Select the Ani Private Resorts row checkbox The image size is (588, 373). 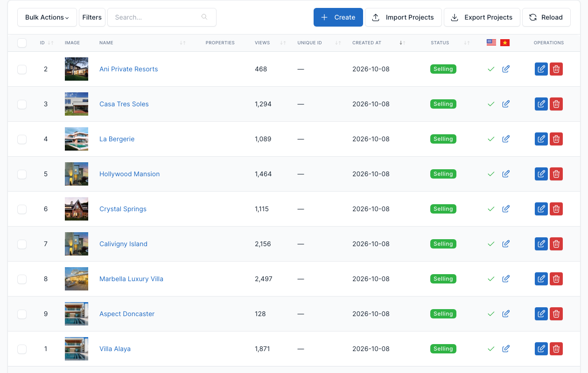point(22,69)
